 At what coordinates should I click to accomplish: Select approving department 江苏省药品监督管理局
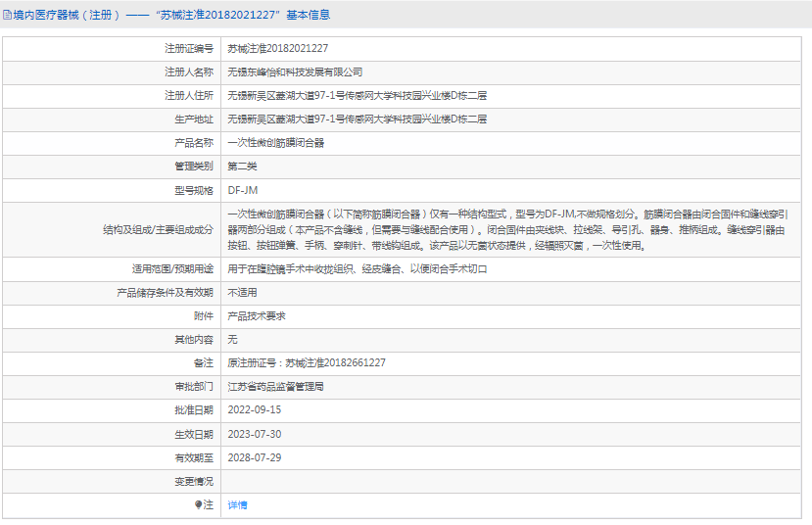click(275, 387)
